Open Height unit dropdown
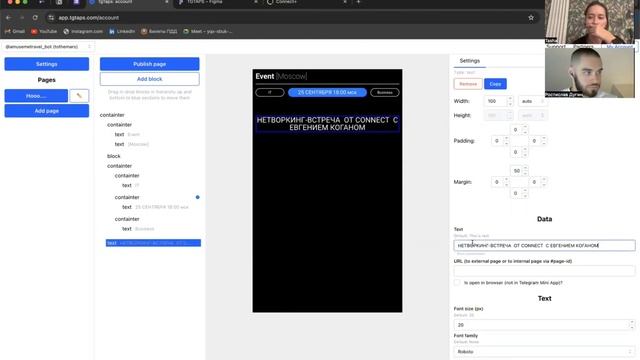This screenshot has height=360, width=640. pos(533,116)
